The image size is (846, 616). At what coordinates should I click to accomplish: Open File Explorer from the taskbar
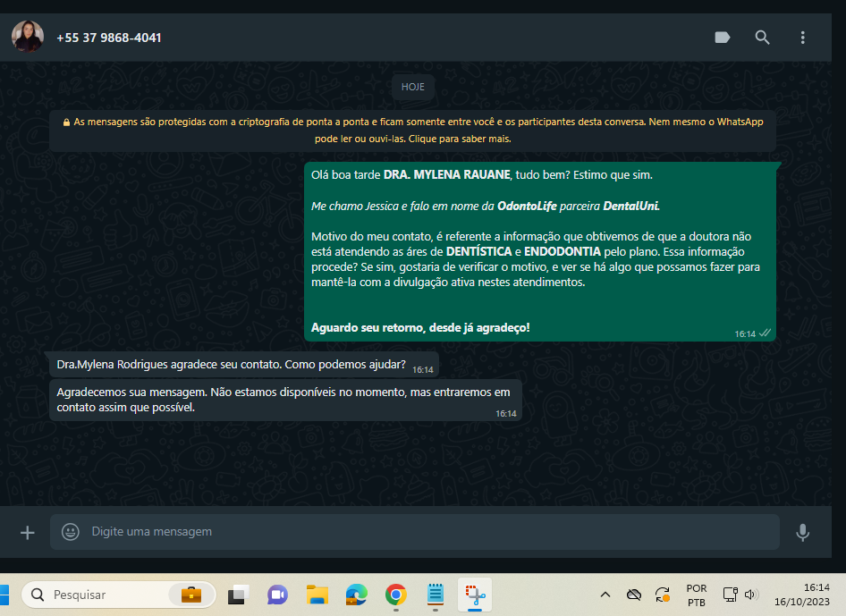317,595
